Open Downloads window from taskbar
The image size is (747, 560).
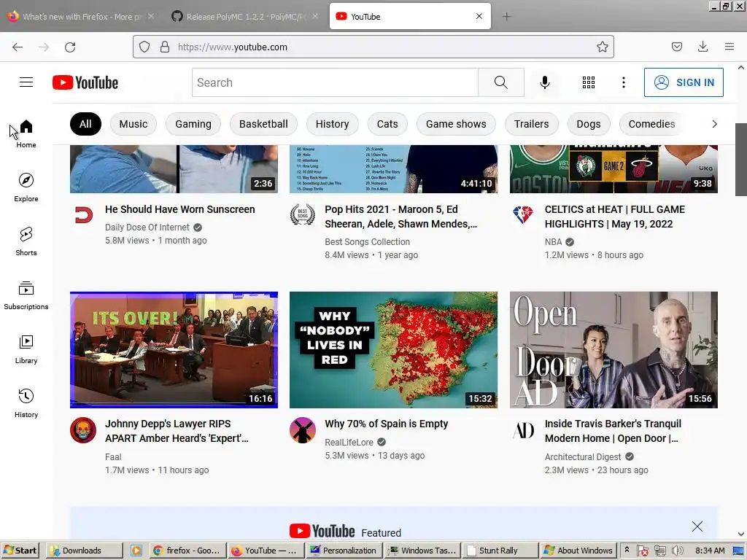click(x=85, y=551)
